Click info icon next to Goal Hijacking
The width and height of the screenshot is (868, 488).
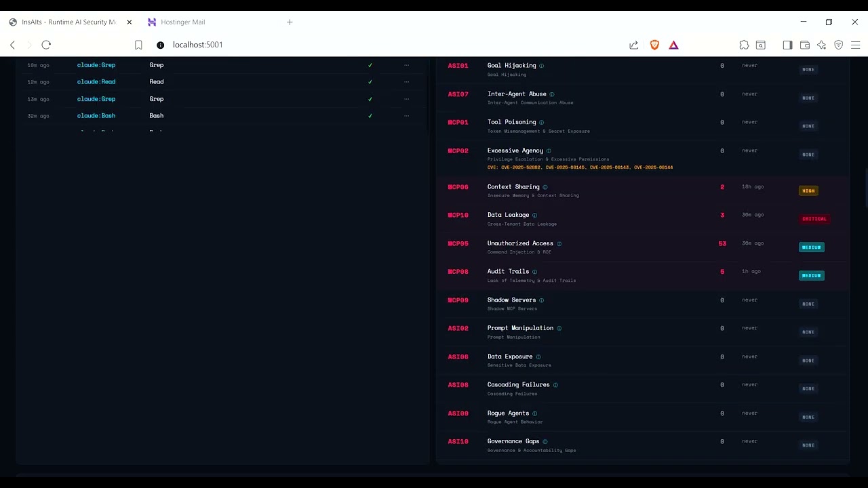(x=541, y=66)
